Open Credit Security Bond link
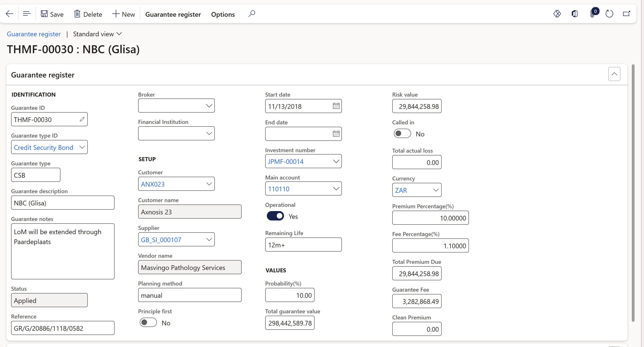This screenshot has height=347, width=644. point(44,147)
